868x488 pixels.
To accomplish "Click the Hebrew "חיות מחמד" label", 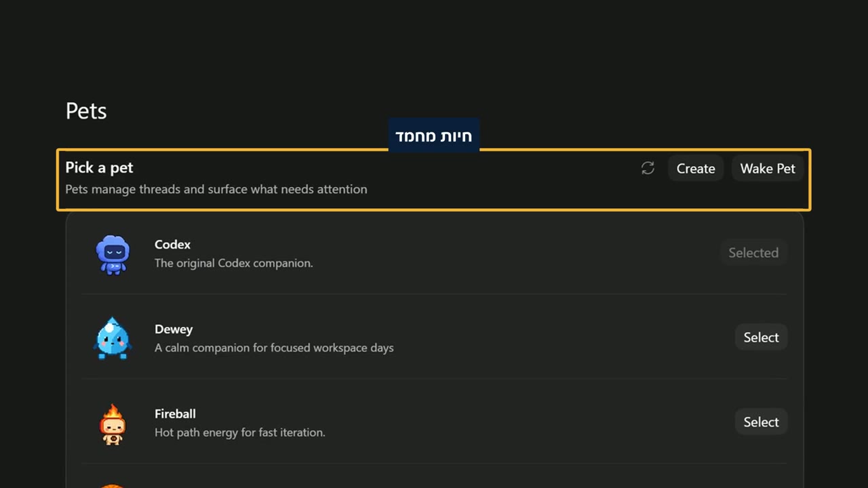I will pos(433,136).
